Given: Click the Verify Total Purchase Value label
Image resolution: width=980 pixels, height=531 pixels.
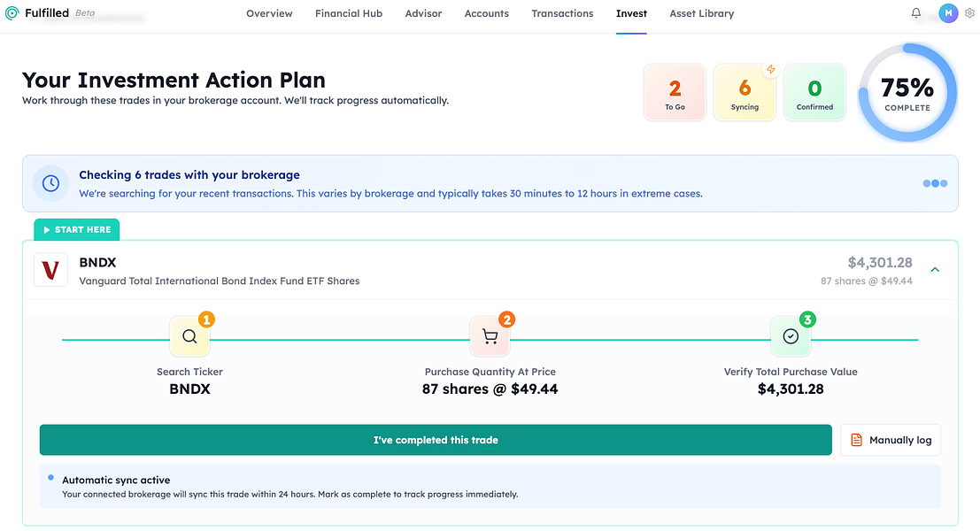Looking at the screenshot, I should click(x=791, y=372).
